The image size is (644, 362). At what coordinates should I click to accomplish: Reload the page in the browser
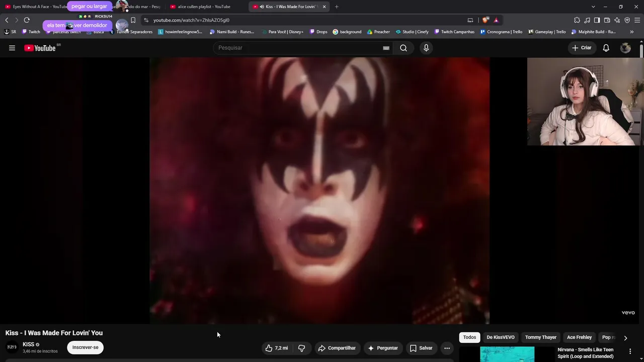tap(27, 20)
